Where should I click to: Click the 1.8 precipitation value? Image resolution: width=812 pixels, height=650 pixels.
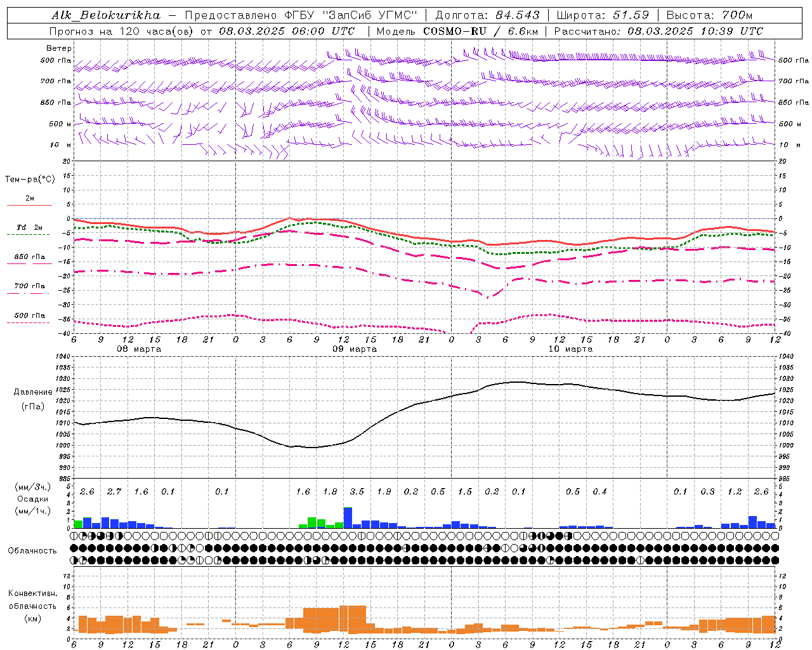point(330,492)
